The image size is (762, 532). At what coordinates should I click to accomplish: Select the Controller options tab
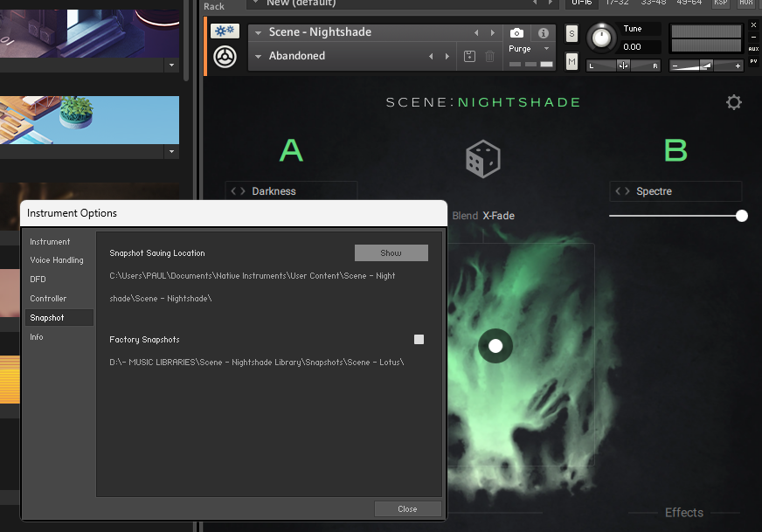[x=48, y=298]
